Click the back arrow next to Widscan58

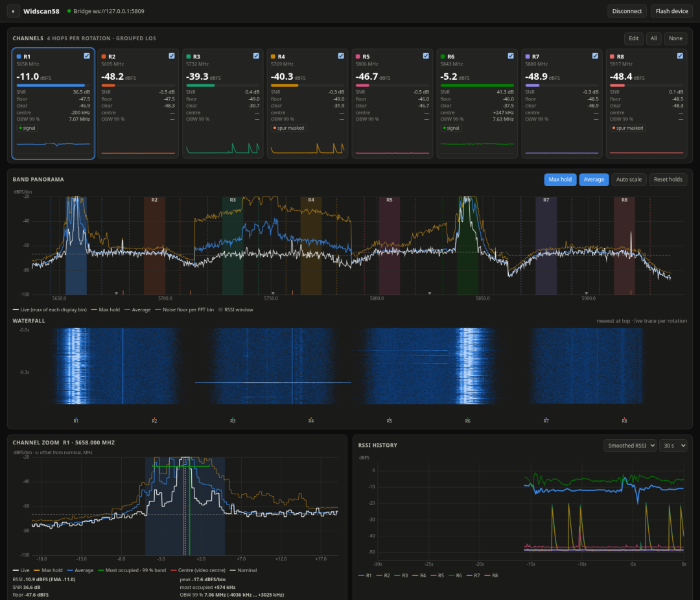coord(14,11)
